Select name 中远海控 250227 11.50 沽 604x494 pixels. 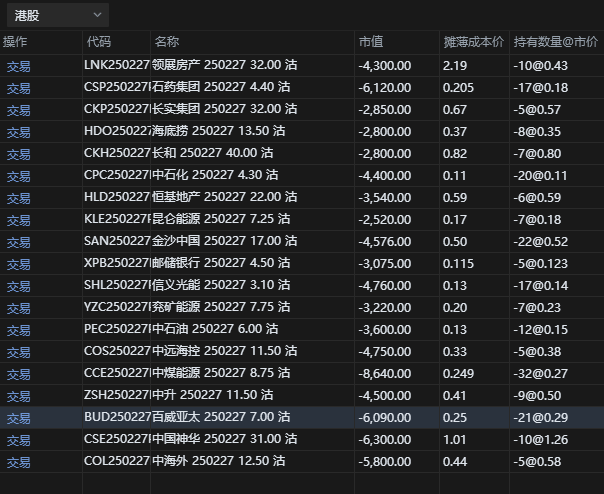point(225,350)
